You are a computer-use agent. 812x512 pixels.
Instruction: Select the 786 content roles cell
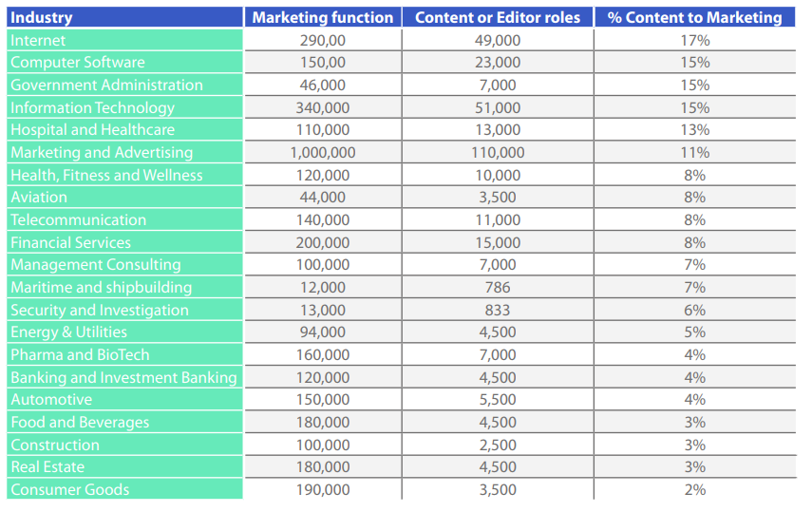(497, 287)
